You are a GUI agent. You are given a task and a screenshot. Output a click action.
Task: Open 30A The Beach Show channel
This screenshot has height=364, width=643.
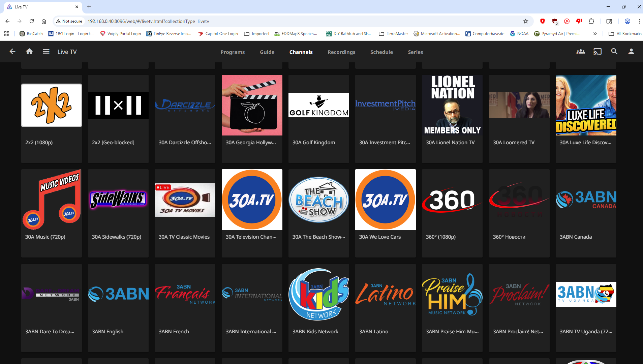(319, 213)
